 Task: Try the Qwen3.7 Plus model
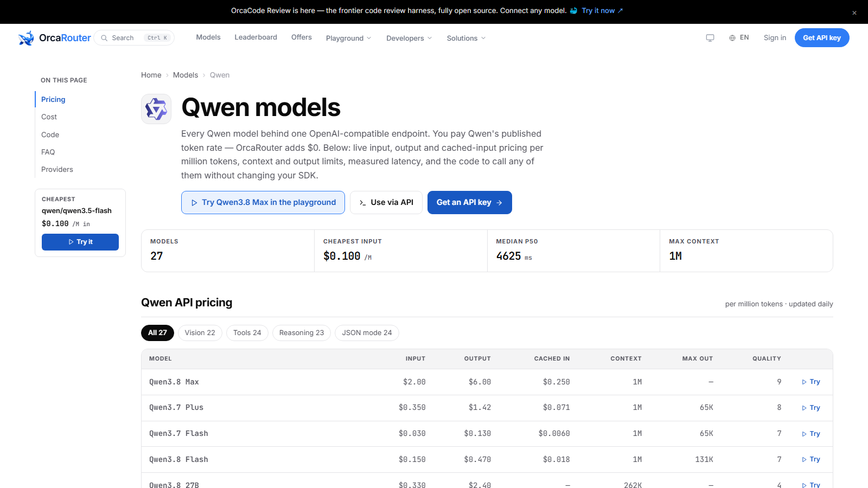tap(811, 408)
